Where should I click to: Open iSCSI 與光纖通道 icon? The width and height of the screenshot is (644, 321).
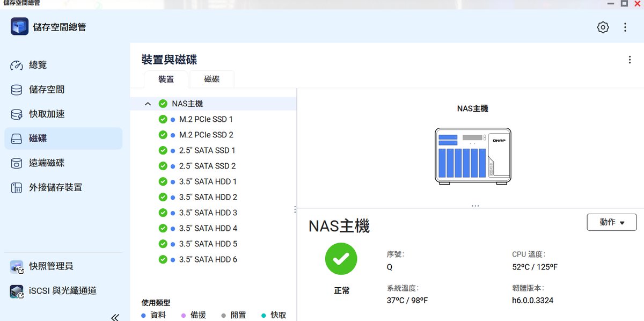(x=17, y=291)
